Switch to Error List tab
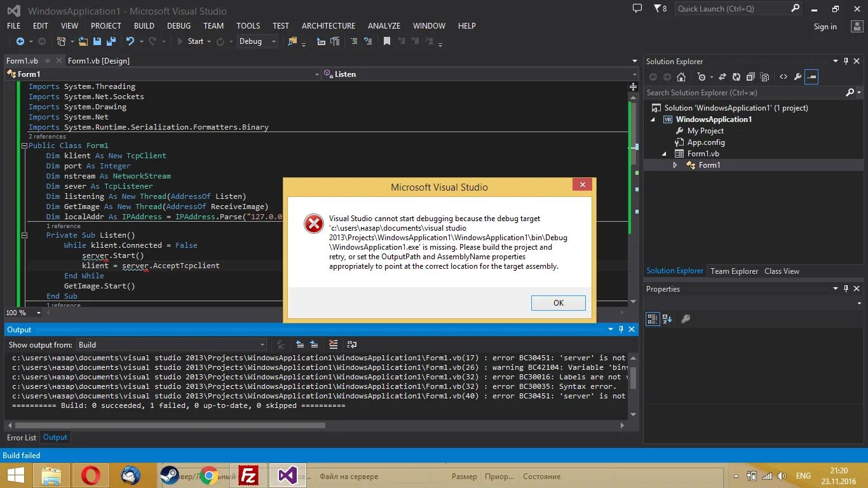 pos(22,438)
